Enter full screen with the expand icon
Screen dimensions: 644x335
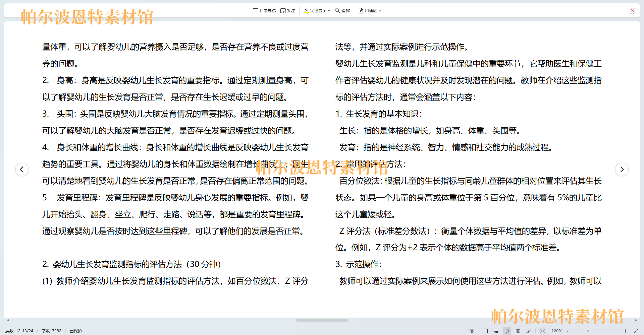click(x=636, y=331)
